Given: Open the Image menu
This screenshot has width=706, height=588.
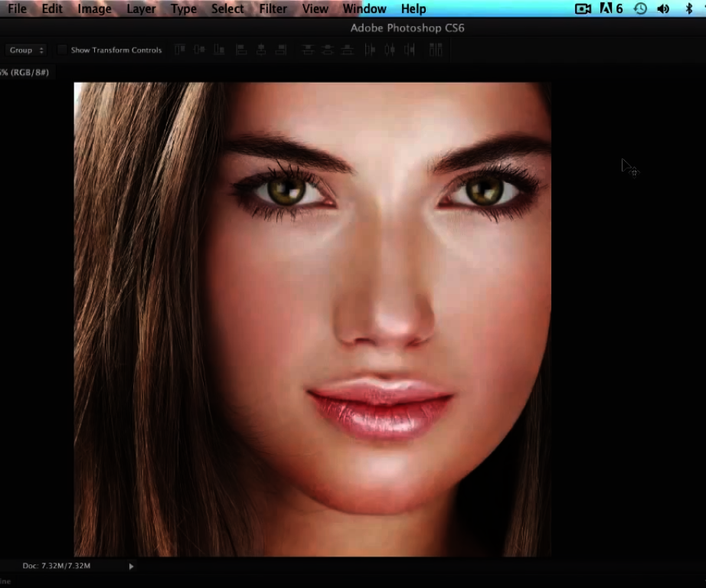Looking at the screenshot, I should [94, 8].
